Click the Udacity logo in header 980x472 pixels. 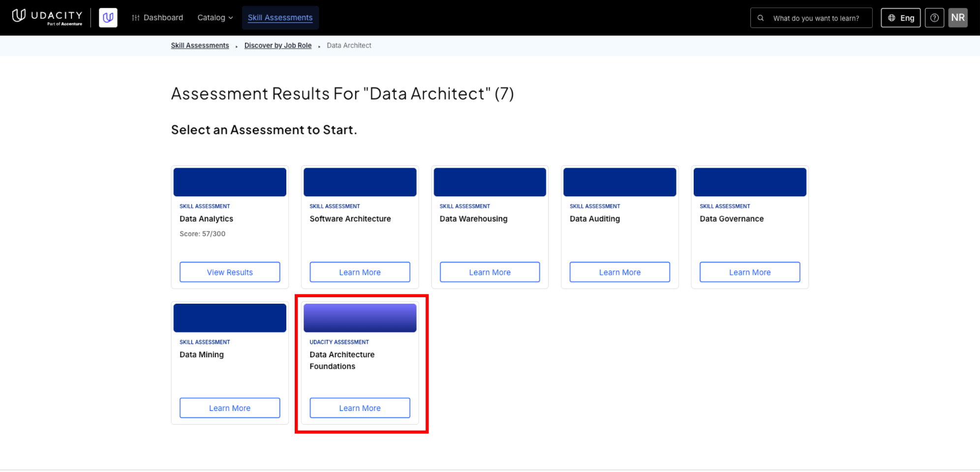[x=47, y=17]
